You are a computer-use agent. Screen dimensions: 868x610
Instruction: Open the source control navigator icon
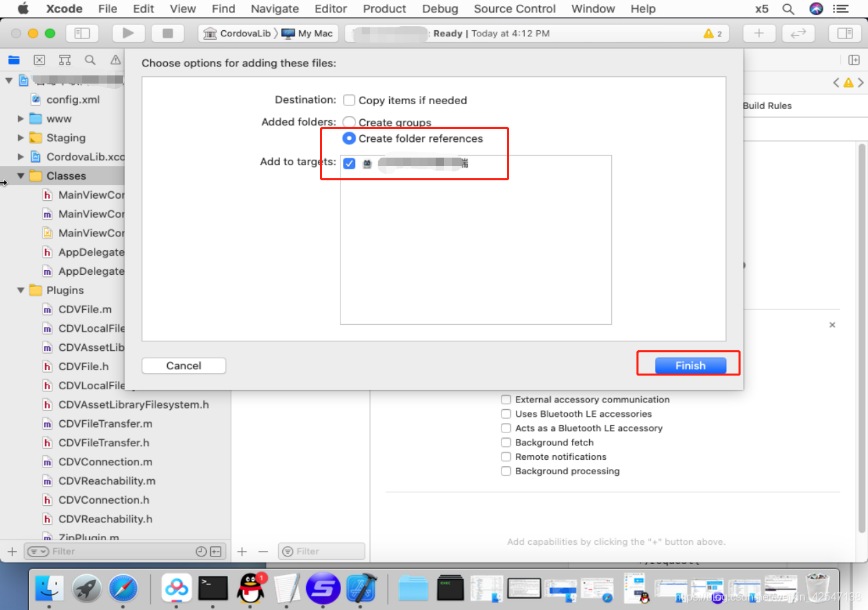point(39,60)
